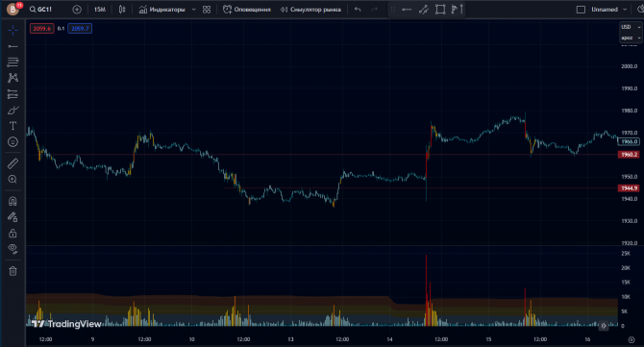Open the Индикаторы indicators menu
Screen dimensions: 644x347
[x=162, y=10]
